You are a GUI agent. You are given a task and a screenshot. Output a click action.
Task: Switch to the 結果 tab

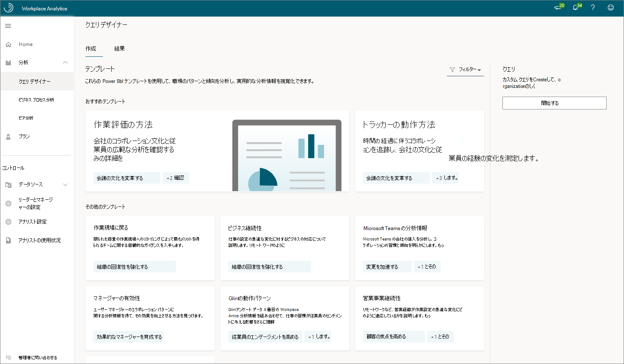(x=119, y=49)
